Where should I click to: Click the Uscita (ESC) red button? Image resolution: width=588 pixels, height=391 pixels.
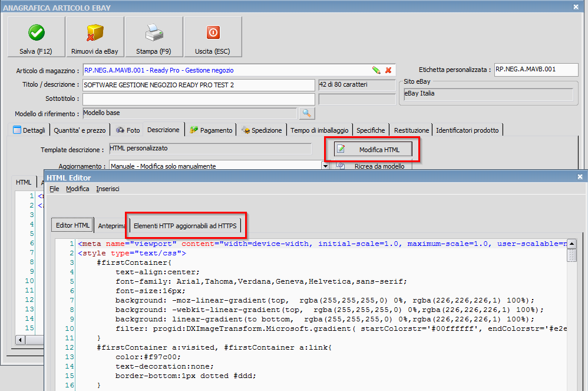pos(213,37)
